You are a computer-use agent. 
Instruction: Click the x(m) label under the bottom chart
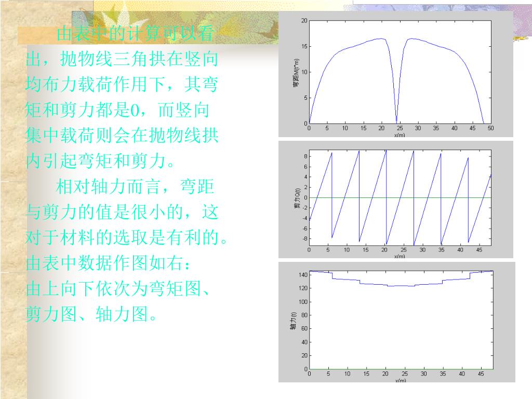(401, 381)
